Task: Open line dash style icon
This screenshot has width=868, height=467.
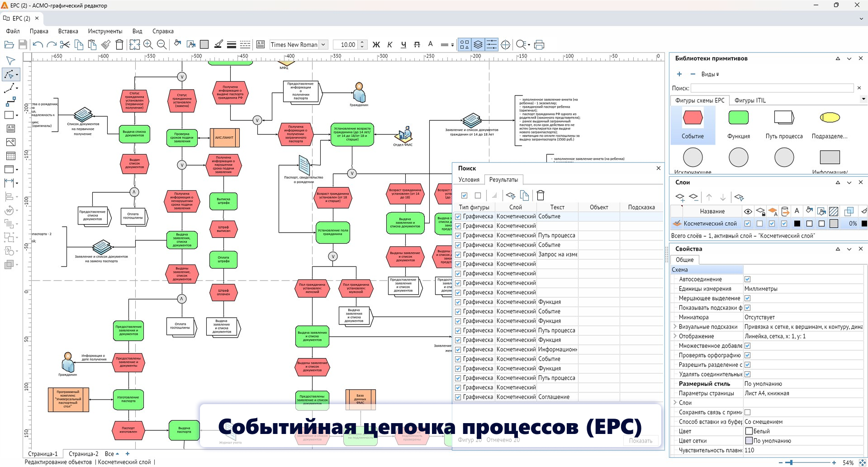Action: point(245,44)
